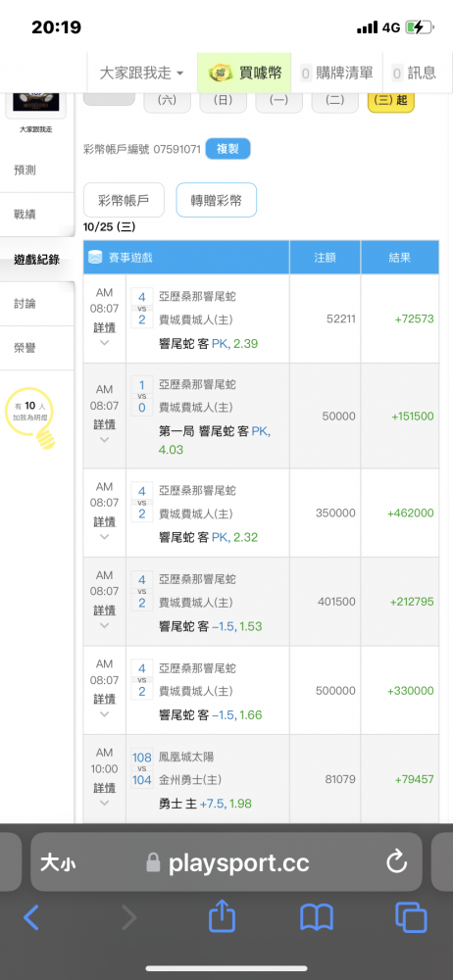453x980 pixels.
Task: Expand 詳情 for the 52211 bet
Action: pos(105,333)
